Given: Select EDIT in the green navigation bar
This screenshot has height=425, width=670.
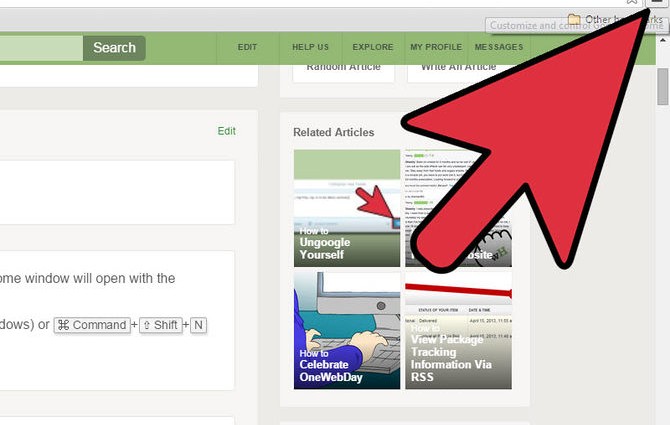Looking at the screenshot, I should pyautogui.click(x=247, y=47).
